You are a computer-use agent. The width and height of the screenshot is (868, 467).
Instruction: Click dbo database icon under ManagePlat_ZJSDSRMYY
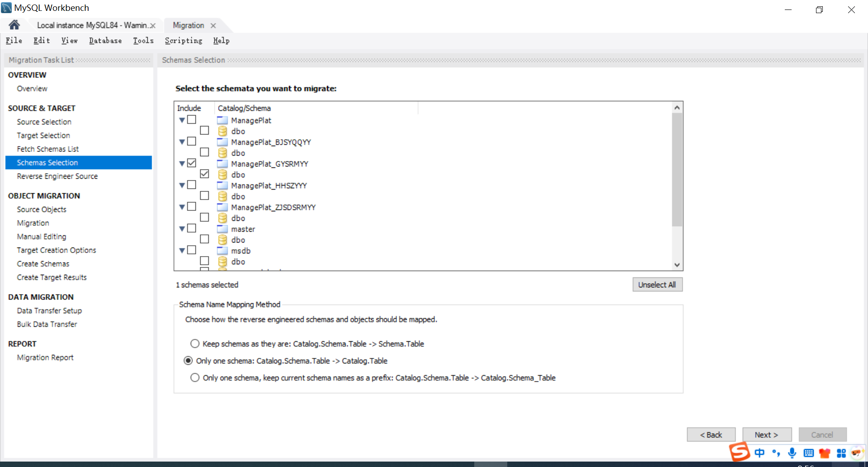pos(222,218)
